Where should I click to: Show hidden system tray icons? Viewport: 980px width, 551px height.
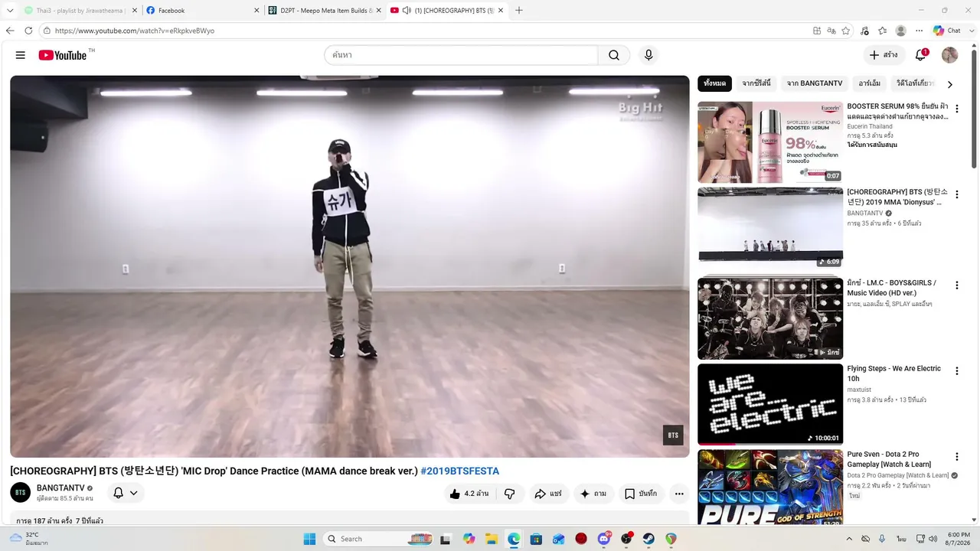click(848, 539)
